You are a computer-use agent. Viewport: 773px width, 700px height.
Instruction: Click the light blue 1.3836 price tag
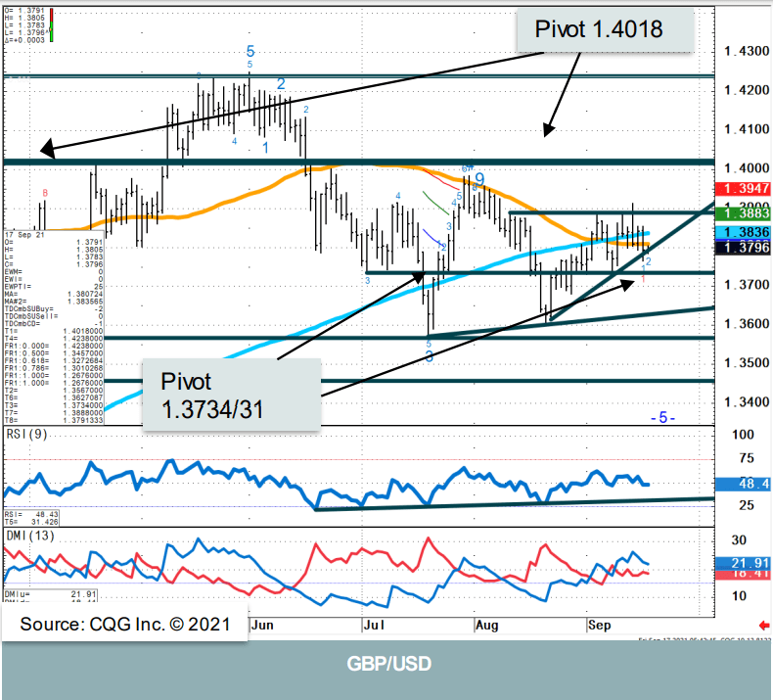pos(744,231)
